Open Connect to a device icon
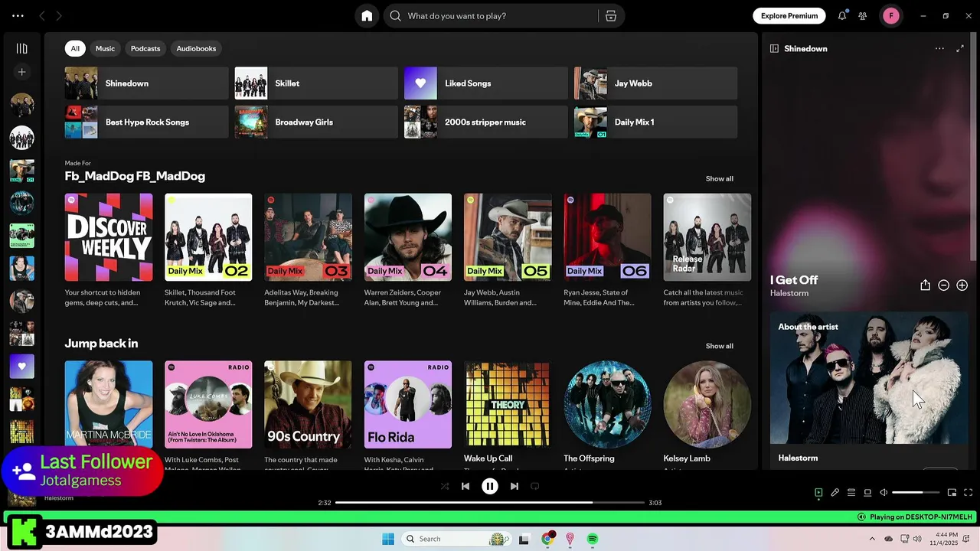The width and height of the screenshot is (980, 551). click(867, 493)
